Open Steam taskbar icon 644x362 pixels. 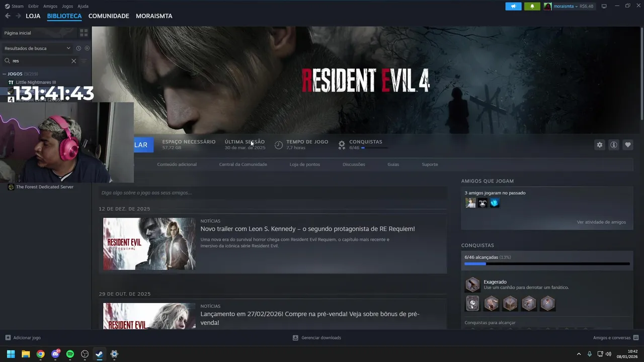point(99,354)
